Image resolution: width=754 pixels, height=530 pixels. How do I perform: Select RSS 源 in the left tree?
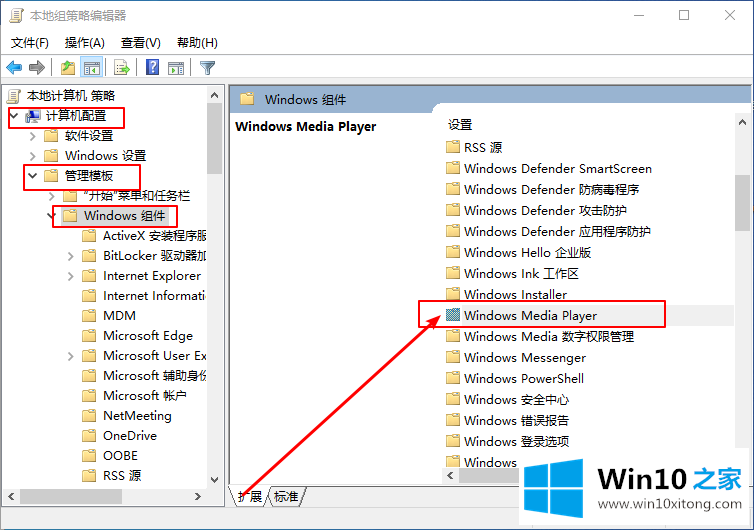(x=122, y=475)
